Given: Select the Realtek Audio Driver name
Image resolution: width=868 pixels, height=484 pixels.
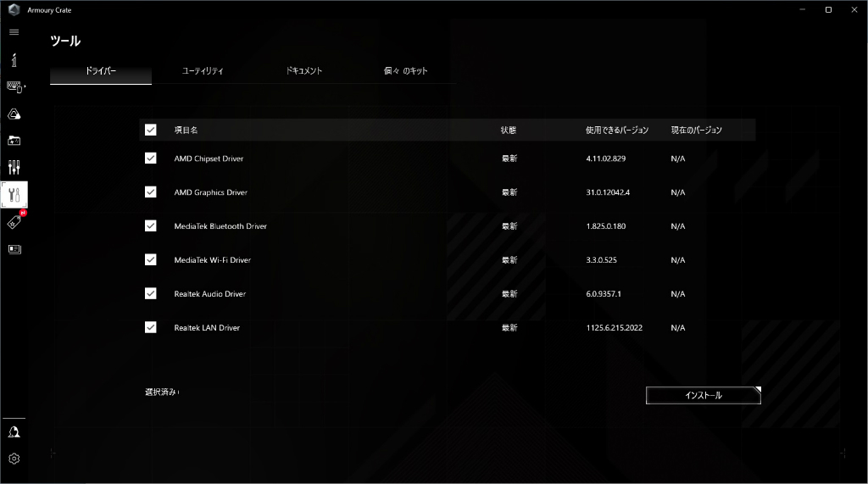Looking at the screenshot, I should pyautogui.click(x=210, y=293).
